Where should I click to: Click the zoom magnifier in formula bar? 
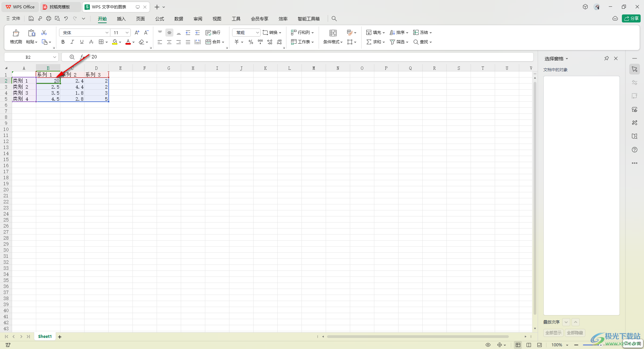pos(72,57)
